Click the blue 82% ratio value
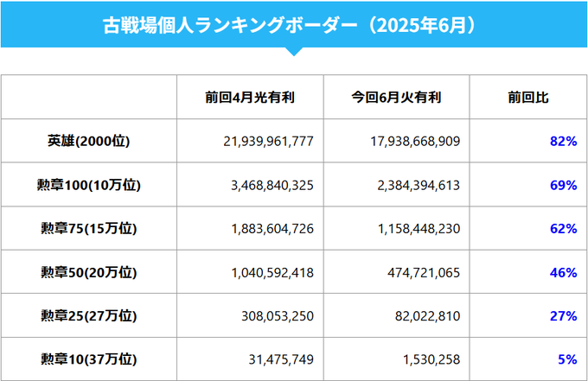The width and height of the screenshot is (588, 381). pos(563,141)
